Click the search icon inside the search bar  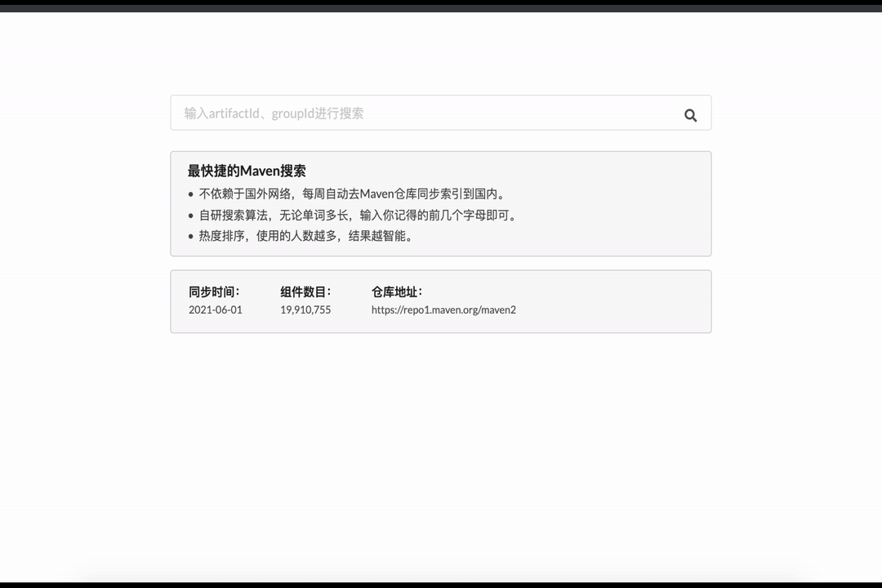point(690,114)
